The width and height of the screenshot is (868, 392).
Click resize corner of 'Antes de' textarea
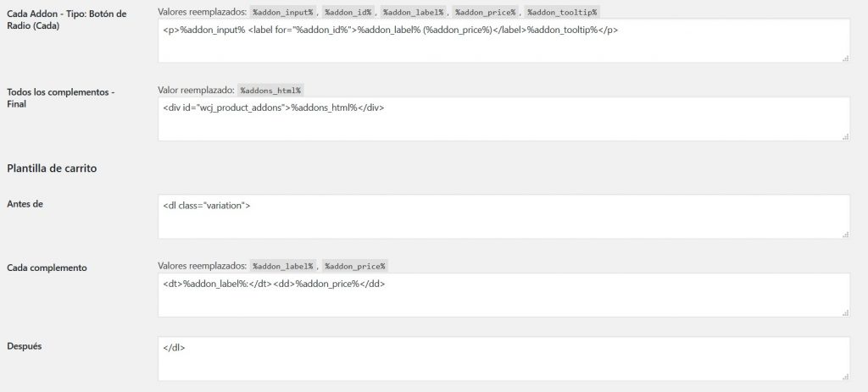[x=845, y=234]
